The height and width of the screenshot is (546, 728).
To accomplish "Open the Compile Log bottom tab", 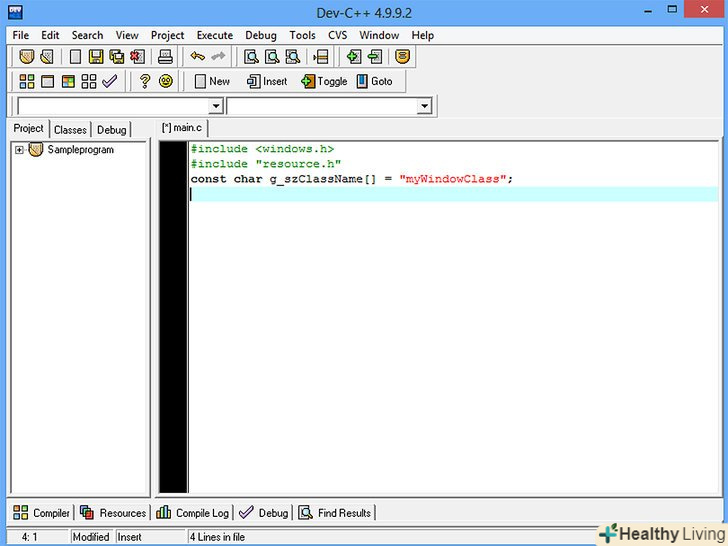I will point(193,513).
